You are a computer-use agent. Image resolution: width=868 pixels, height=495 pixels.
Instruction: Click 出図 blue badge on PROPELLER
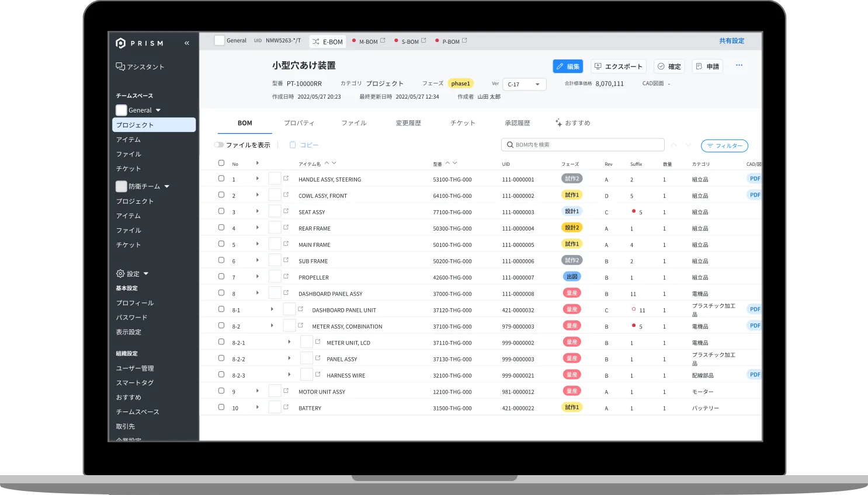[x=572, y=277]
